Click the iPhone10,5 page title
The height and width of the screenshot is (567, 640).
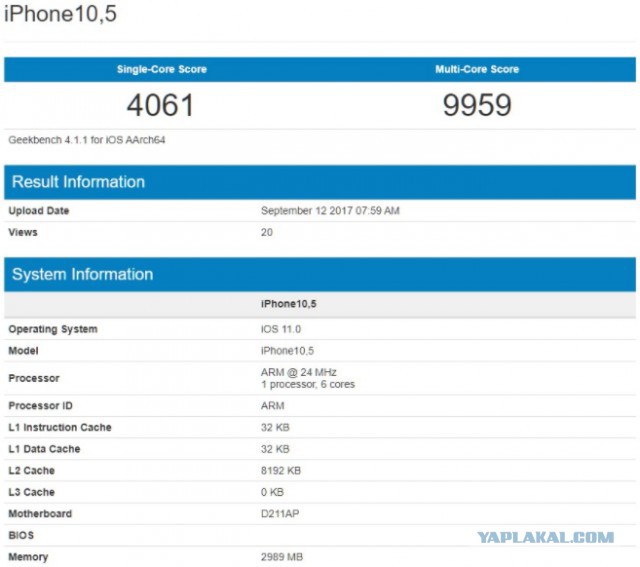[x=60, y=13]
